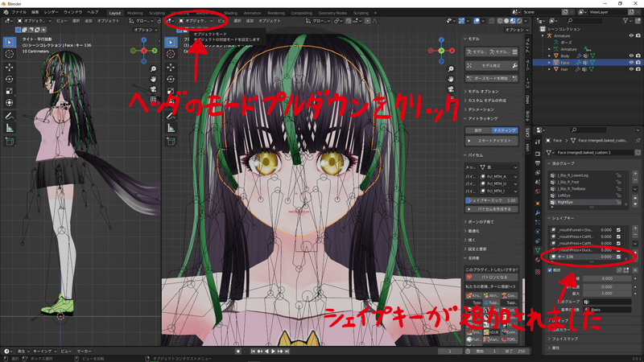Add a new shape key with plus button
Image resolution: width=644 pixels, height=362 pixels.
coord(635,228)
